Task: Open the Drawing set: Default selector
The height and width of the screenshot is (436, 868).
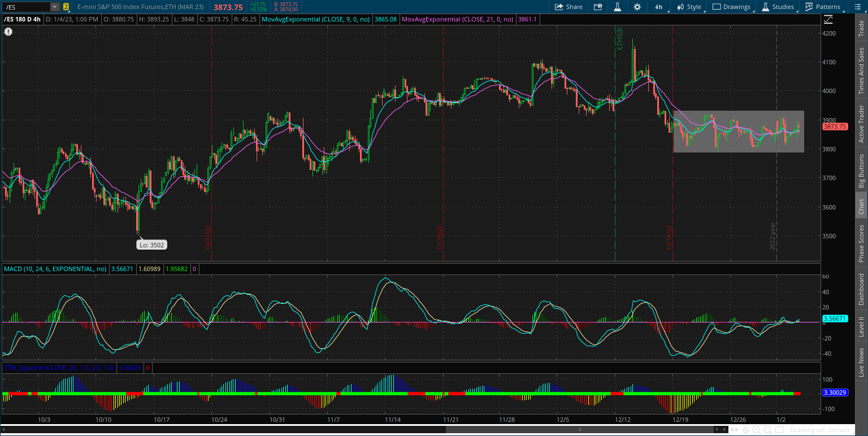Action: (822, 430)
